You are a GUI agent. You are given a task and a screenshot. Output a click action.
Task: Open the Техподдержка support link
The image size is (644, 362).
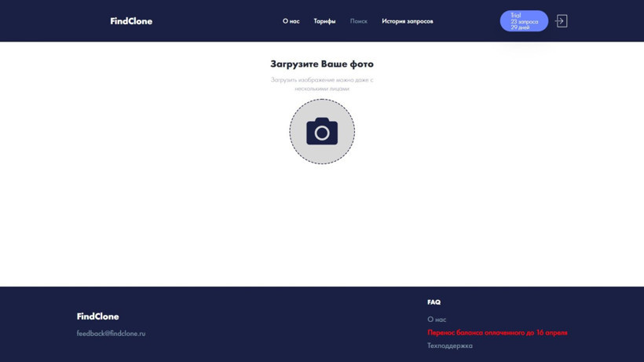[450, 346]
